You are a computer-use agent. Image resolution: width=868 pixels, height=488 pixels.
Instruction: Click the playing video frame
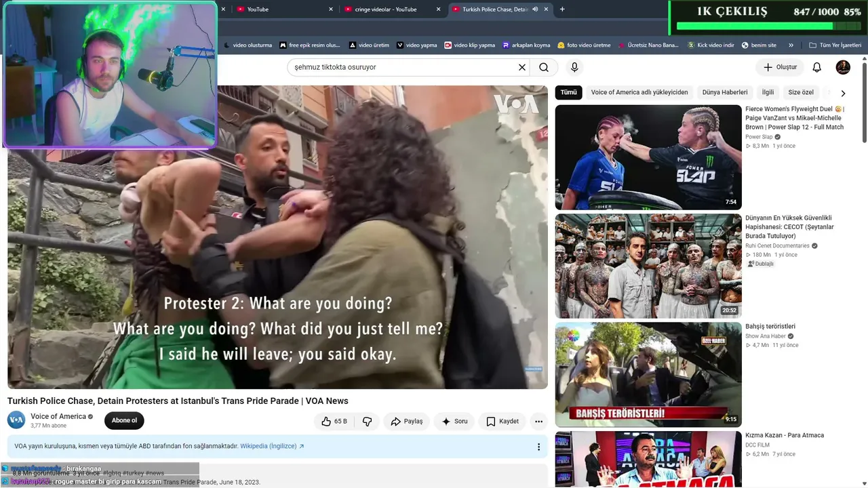tap(277, 237)
